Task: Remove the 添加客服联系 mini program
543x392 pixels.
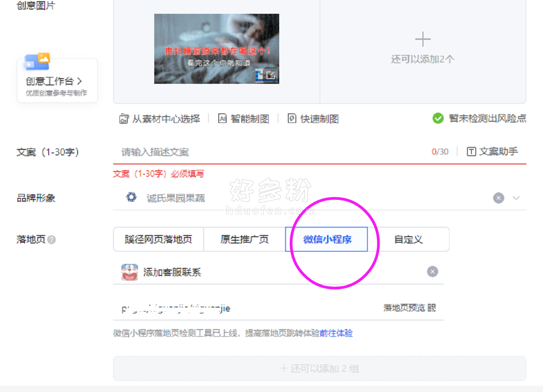Action: [433, 271]
